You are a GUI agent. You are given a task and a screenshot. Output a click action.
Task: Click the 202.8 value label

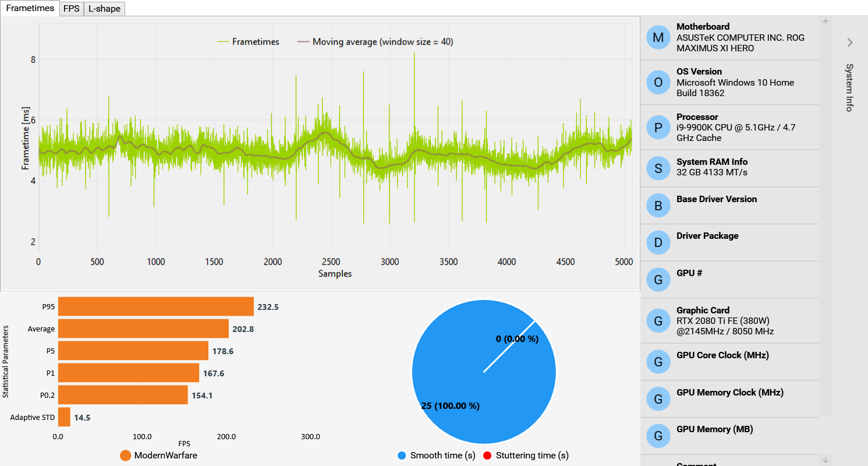[x=243, y=329]
